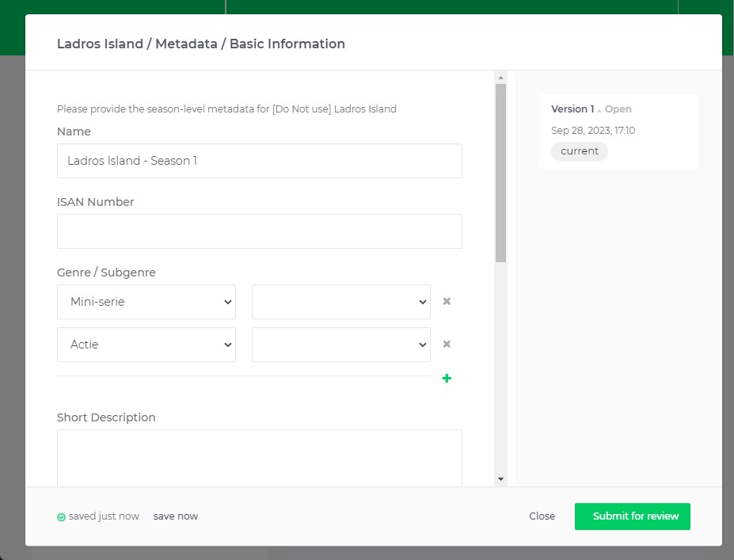
Task: Click the Ladros Island / Metadata breadcrumb title
Action: tap(201, 44)
